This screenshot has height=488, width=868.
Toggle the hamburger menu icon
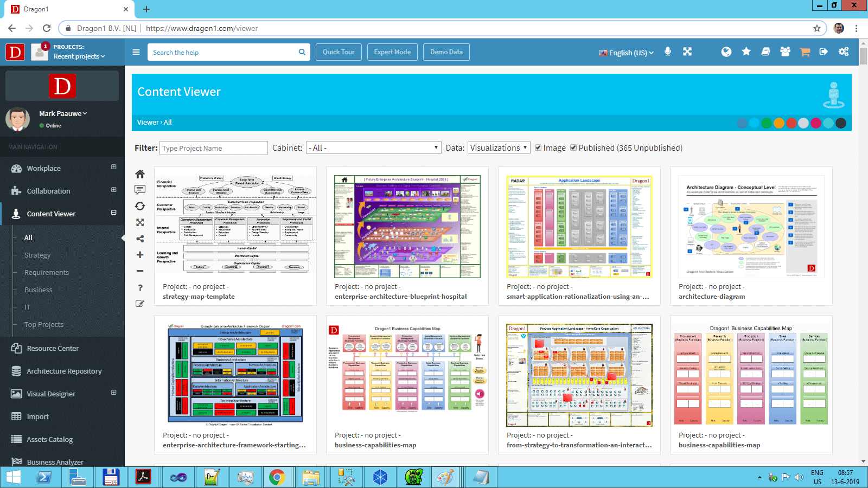(136, 52)
